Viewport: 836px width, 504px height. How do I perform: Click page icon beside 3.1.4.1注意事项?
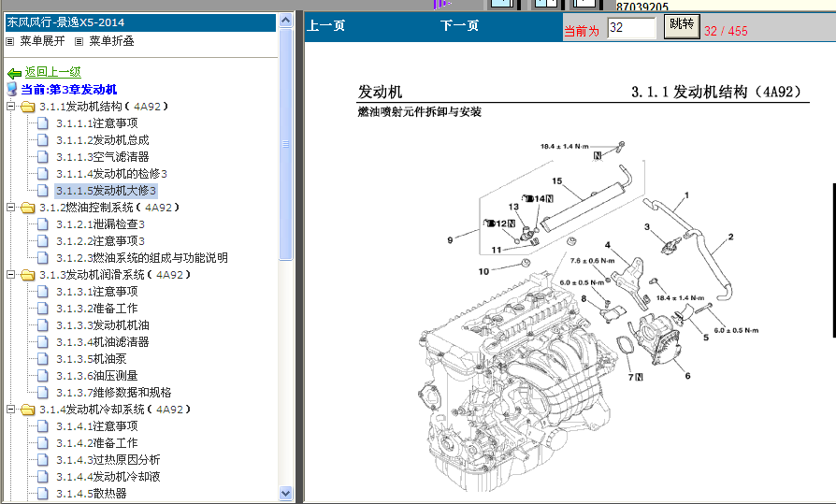click(43, 426)
